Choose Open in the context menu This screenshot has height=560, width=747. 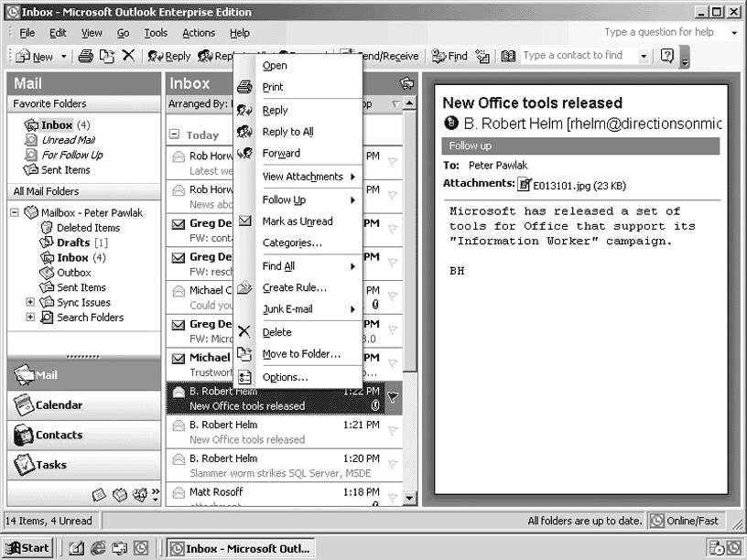click(298, 66)
